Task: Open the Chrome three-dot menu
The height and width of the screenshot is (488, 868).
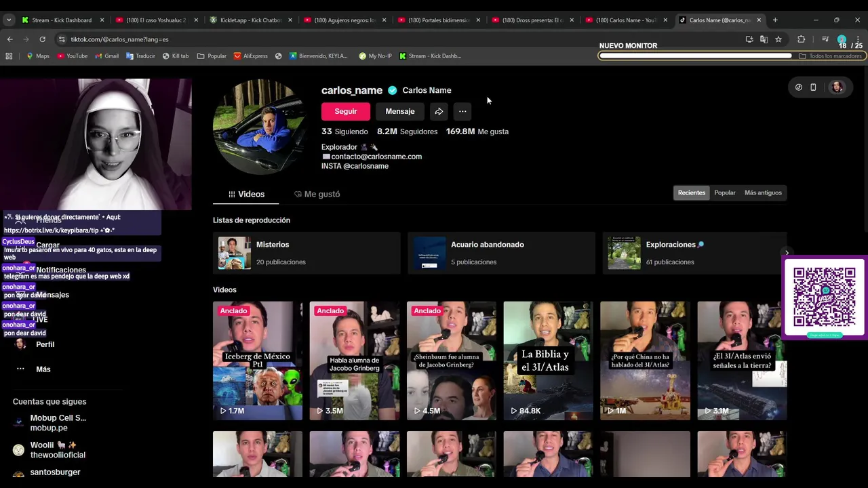Action: click(859, 39)
